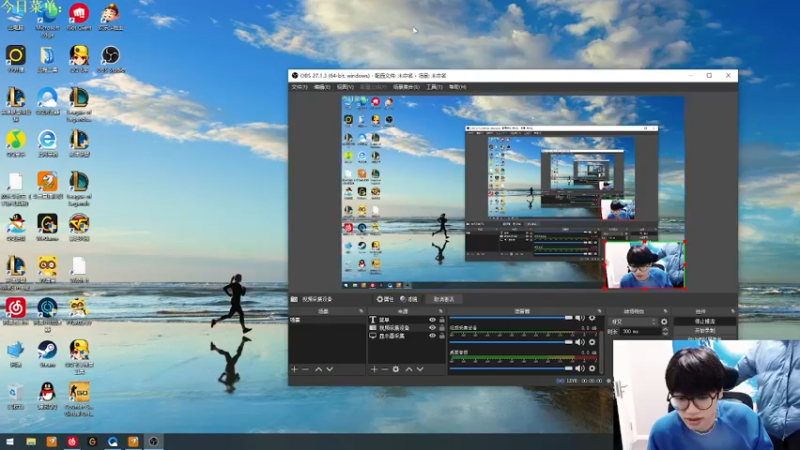Launch Microsoft Edge from the desktop

pyautogui.click(x=47, y=19)
